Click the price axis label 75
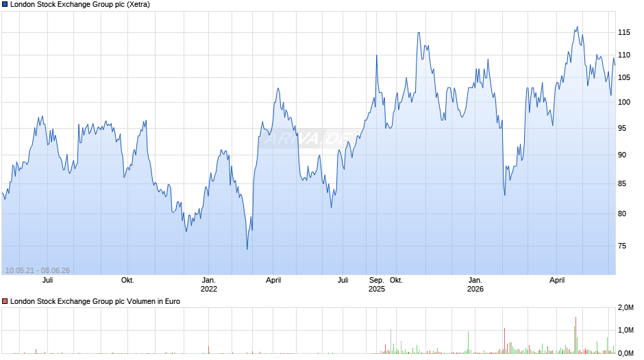644x360 pixels. [622, 246]
